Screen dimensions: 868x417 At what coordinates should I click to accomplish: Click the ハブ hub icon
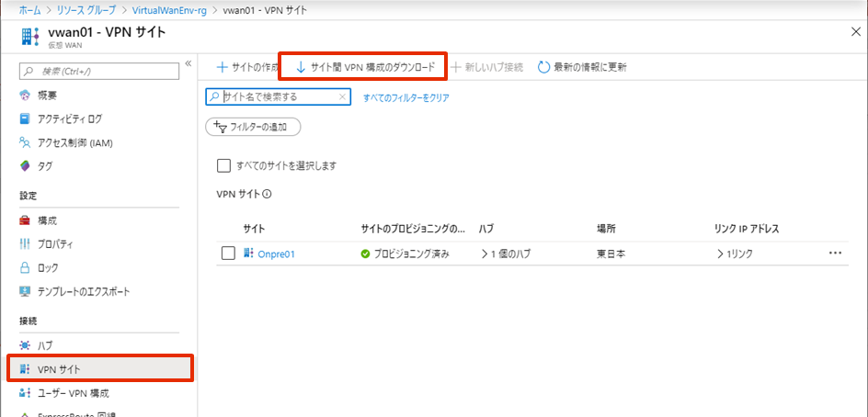coord(25,345)
